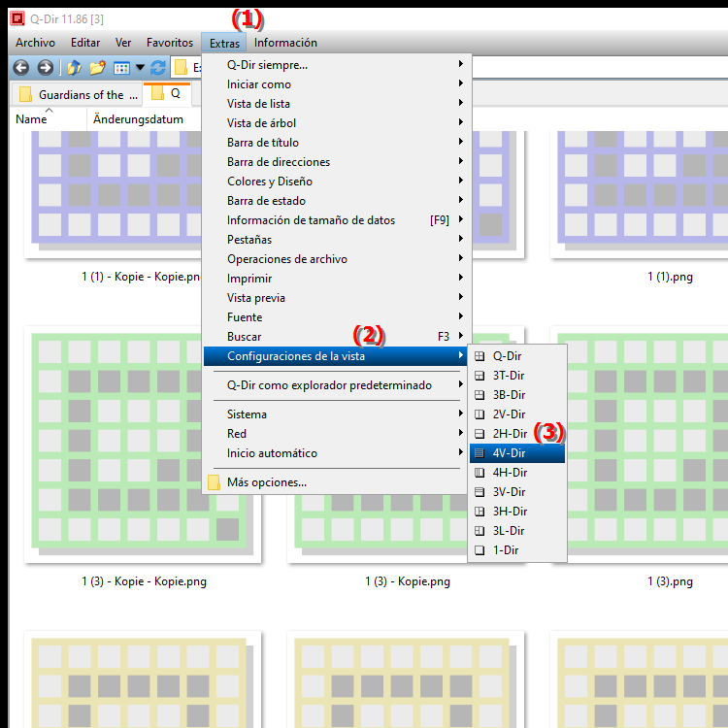Expand the Vista de árbol submenu
Image resolution: width=728 pixels, height=728 pixels.
336,123
